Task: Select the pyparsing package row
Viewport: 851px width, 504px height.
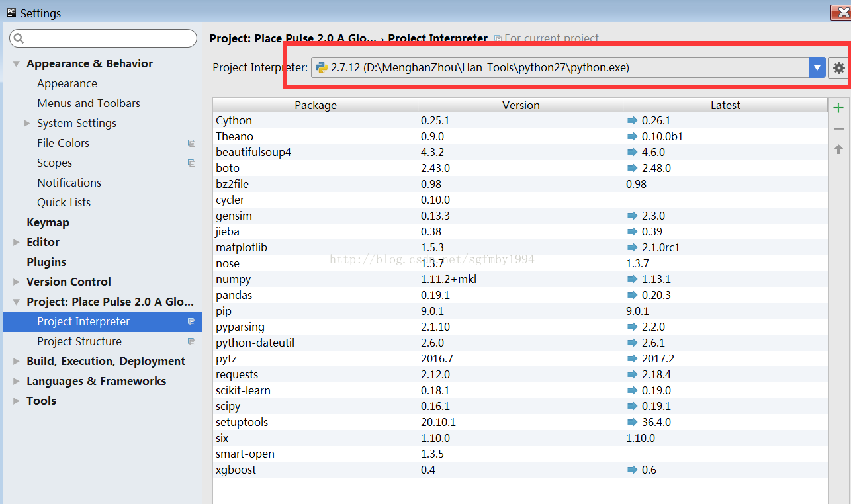Action: (520, 327)
